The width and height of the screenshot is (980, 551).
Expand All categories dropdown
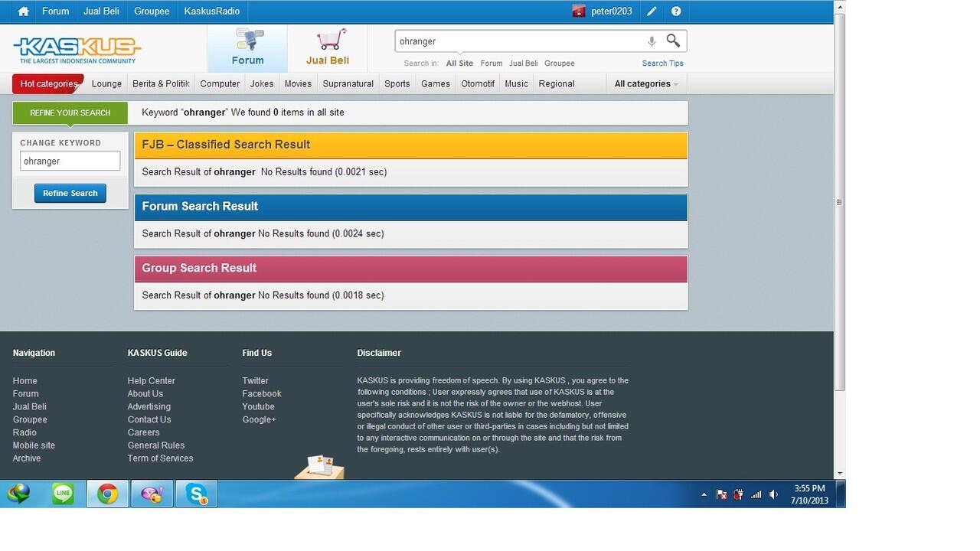[x=646, y=83]
